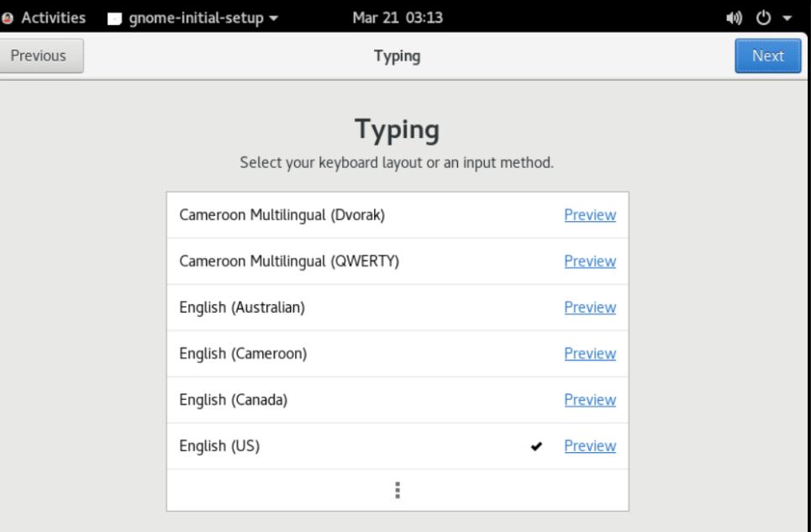The width and height of the screenshot is (811, 532).
Task: Choose the English (Australian) layout
Action: click(242, 308)
